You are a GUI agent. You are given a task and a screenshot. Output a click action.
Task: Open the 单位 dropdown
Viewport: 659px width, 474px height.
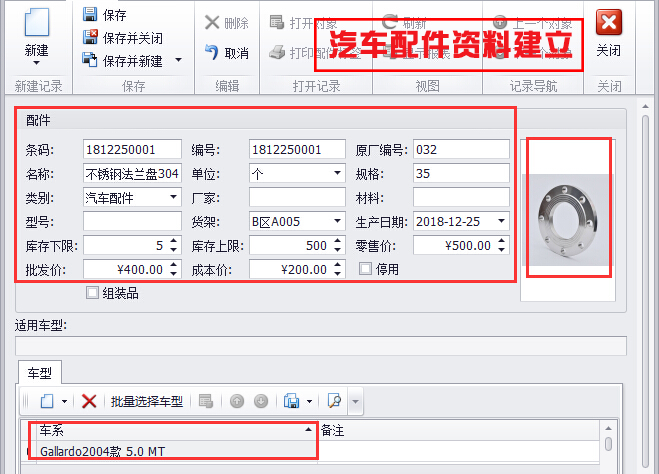point(337,173)
